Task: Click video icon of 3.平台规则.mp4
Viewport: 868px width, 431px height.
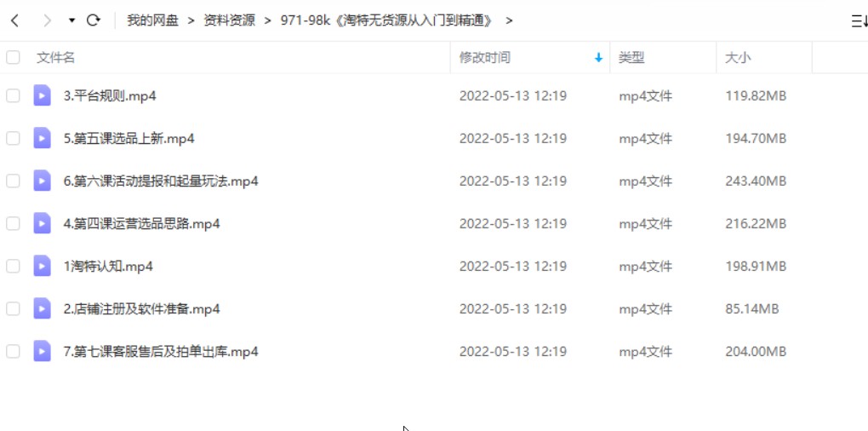Action: click(x=42, y=95)
